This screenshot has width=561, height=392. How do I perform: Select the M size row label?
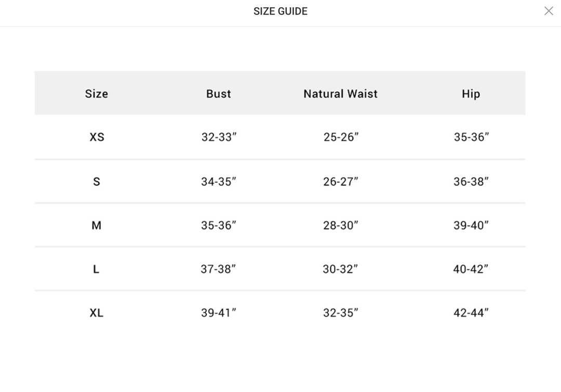click(x=97, y=225)
